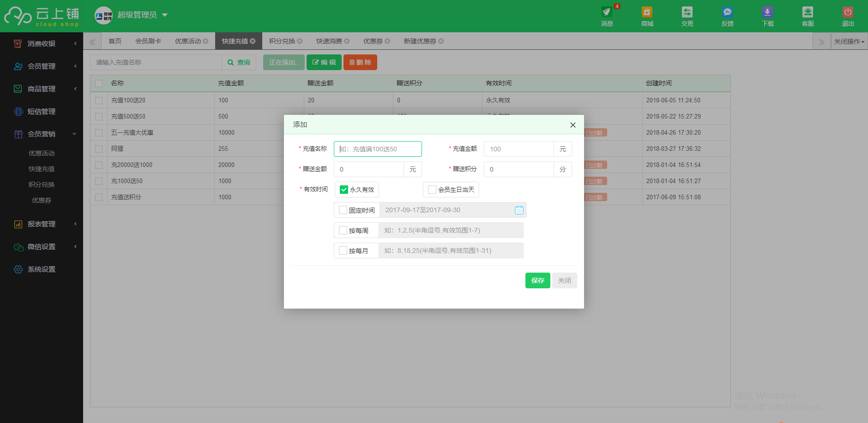The height and width of the screenshot is (423, 868).
Task: Select the 充值100送20 row checkbox
Action: click(99, 100)
